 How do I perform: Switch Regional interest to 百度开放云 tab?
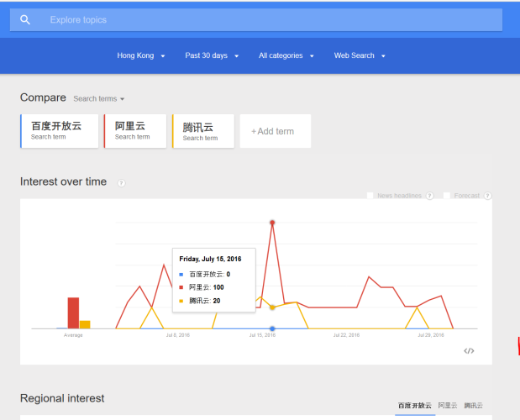[414, 406]
